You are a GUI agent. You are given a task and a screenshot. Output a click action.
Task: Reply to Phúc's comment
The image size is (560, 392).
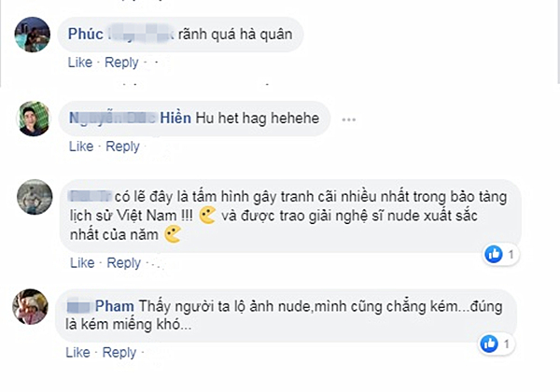[x=121, y=63]
